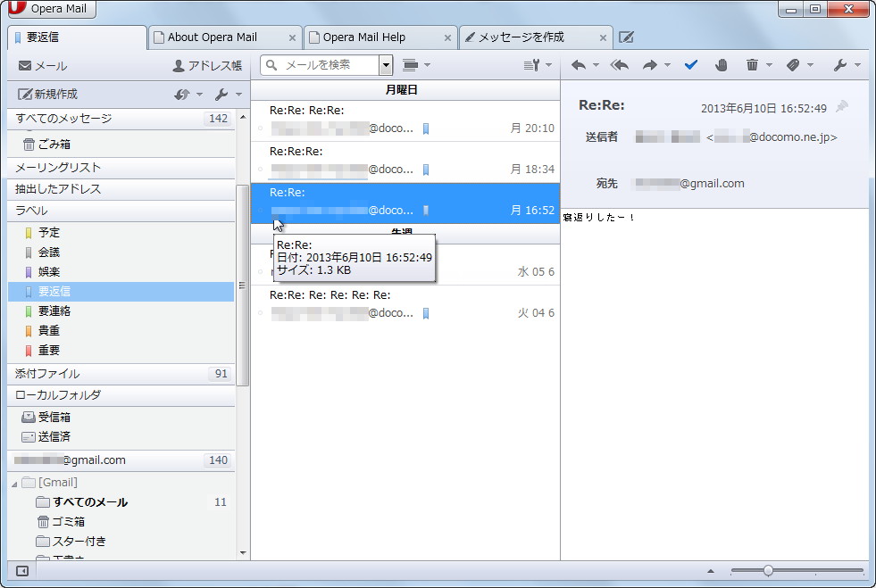The height and width of the screenshot is (588, 876).
Task: Click label flag on Mon 20:10 message
Action: (426, 129)
